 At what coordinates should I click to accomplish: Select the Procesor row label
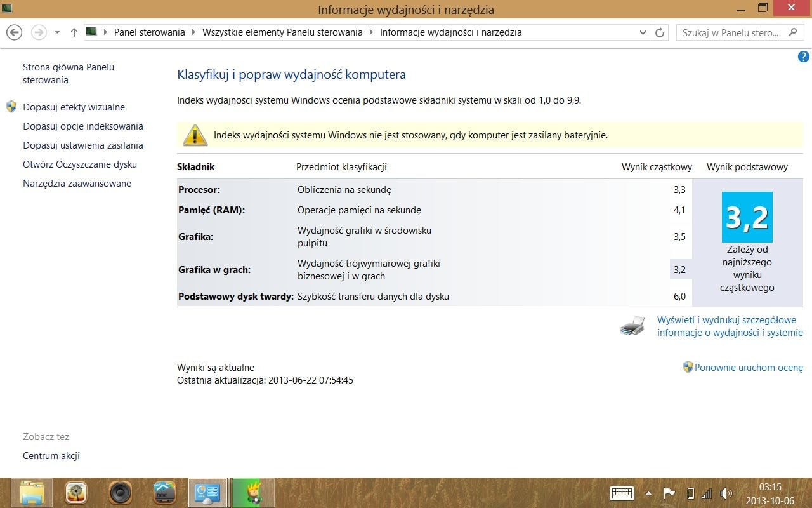200,190
